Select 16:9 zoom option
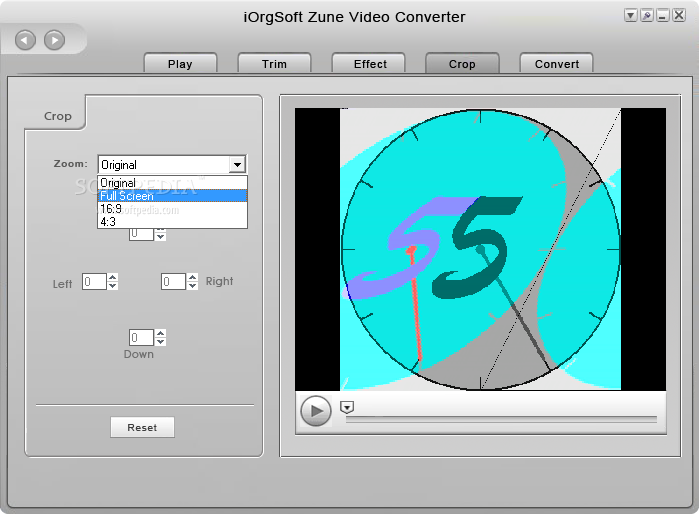 pos(172,209)
